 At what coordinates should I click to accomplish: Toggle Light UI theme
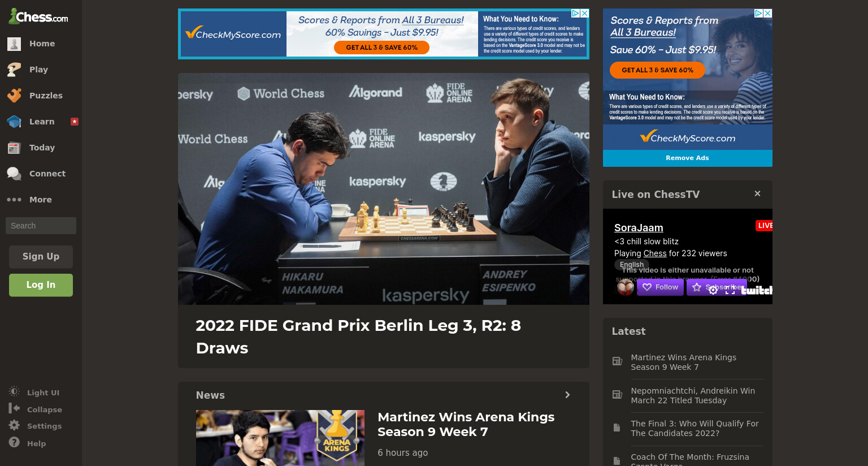[x=34, y=392]
